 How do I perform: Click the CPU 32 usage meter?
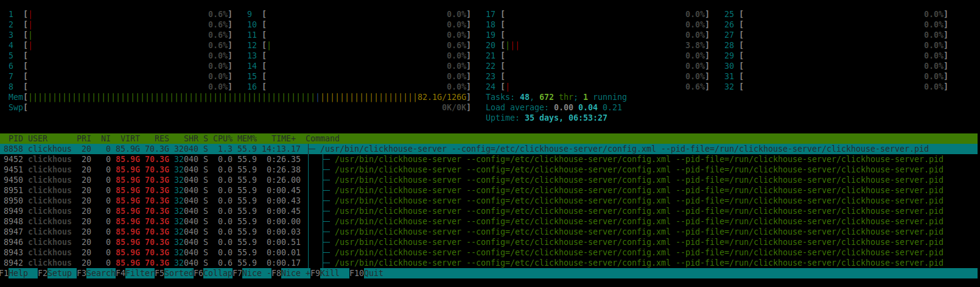click(836, 87)
